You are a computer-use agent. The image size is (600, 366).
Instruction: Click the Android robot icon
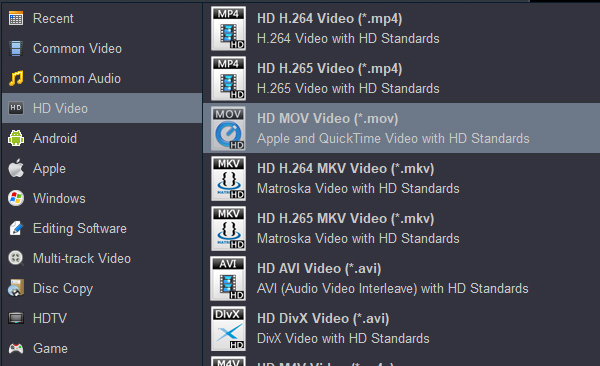coord(16,138)
